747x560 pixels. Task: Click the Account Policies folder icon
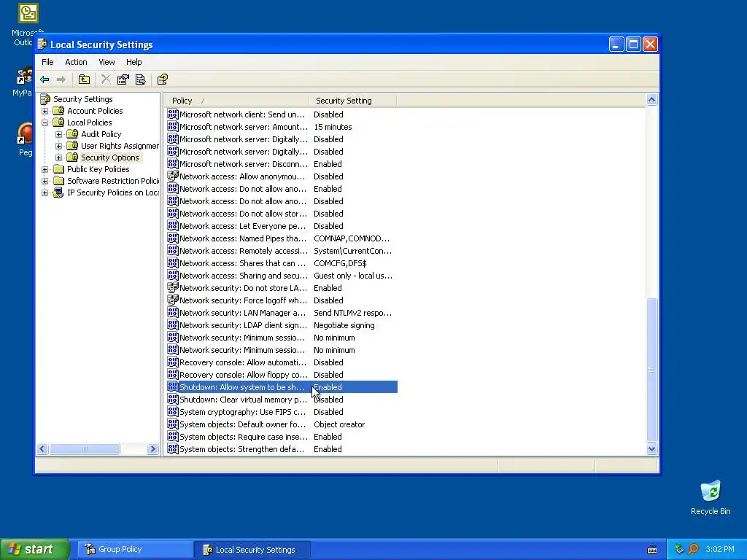[x=58, y=111]
